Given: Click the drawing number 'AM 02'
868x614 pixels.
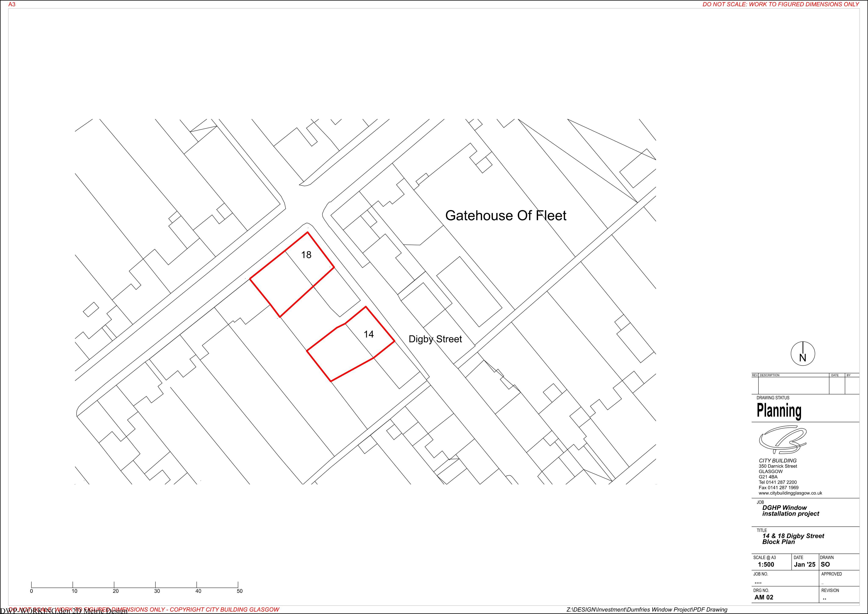Looking at the screenshot, I should (764, 597).
